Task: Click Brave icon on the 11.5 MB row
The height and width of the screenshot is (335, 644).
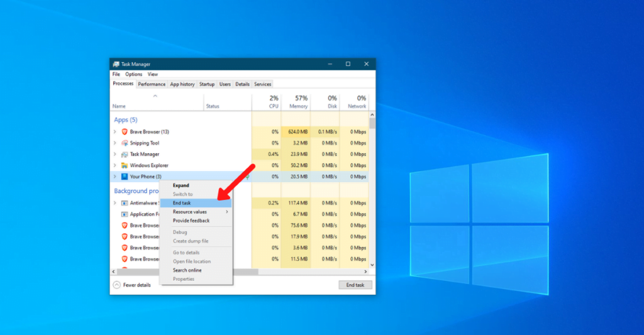Action: click(x=125, y=259)
